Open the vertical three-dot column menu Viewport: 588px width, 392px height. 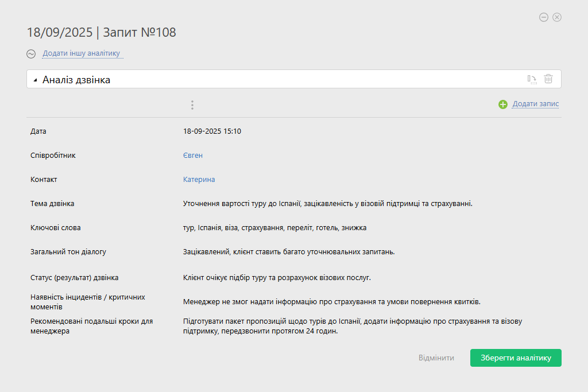click(192, 105)
